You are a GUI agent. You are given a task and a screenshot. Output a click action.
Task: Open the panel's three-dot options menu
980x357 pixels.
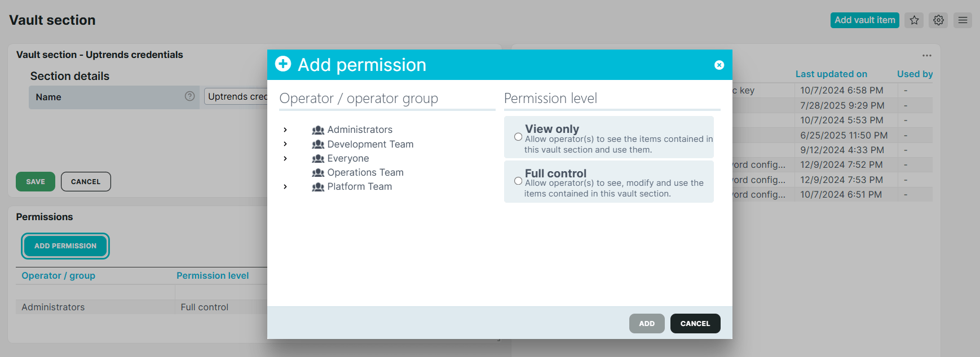tap(927, 55)
